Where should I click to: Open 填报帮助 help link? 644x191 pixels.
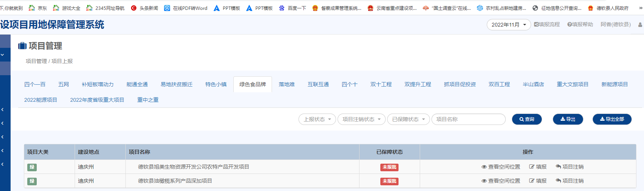(580, 24)
